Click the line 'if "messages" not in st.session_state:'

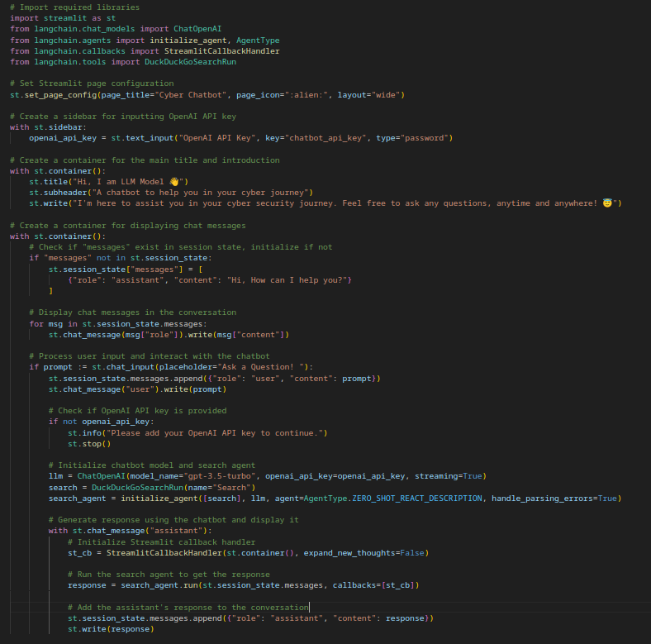(x=121, y=258)
